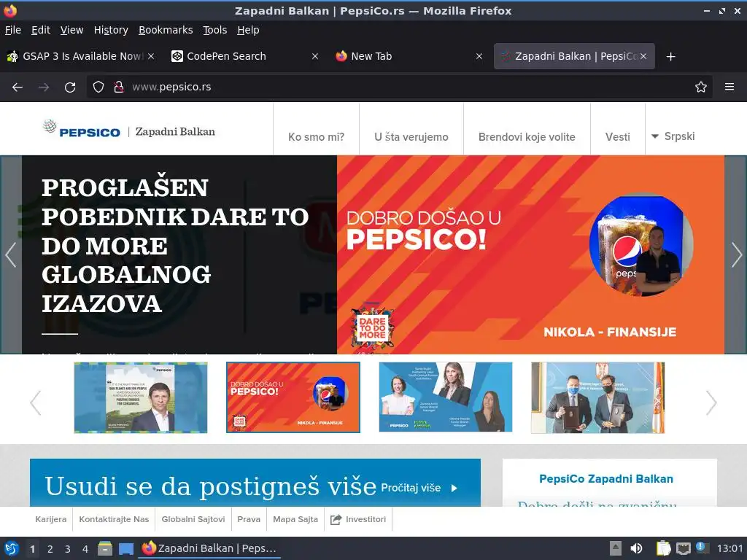The height and width of the screenshot is (560, 747).
Task: Open the tracking protection shield icon
Action: pos(98,87)
